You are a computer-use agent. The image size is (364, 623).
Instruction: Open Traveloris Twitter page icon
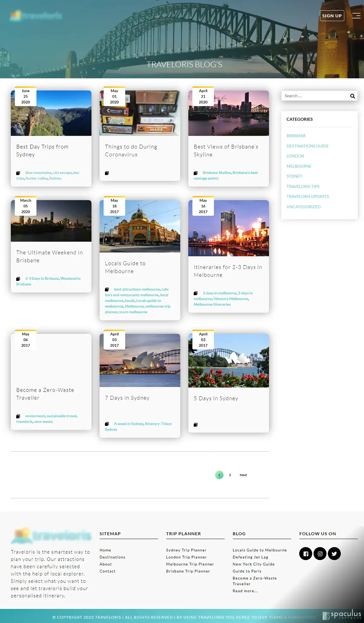[334, 553]
